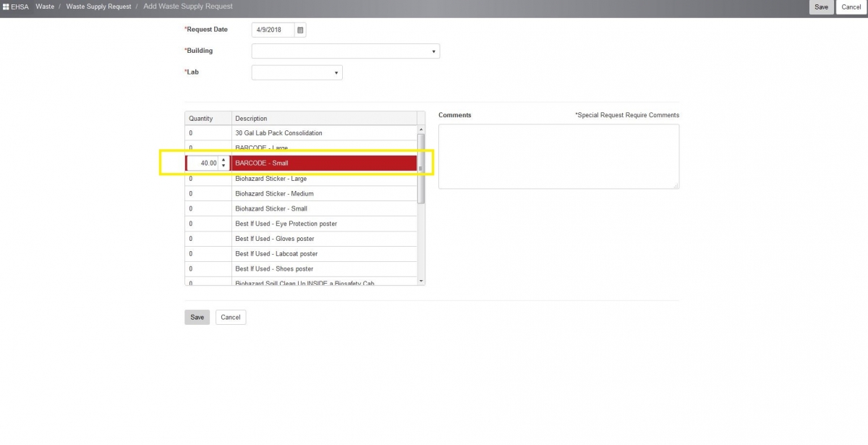Click the quantity cell for Best If Used - Gloves poster

(x=208, y=238)
